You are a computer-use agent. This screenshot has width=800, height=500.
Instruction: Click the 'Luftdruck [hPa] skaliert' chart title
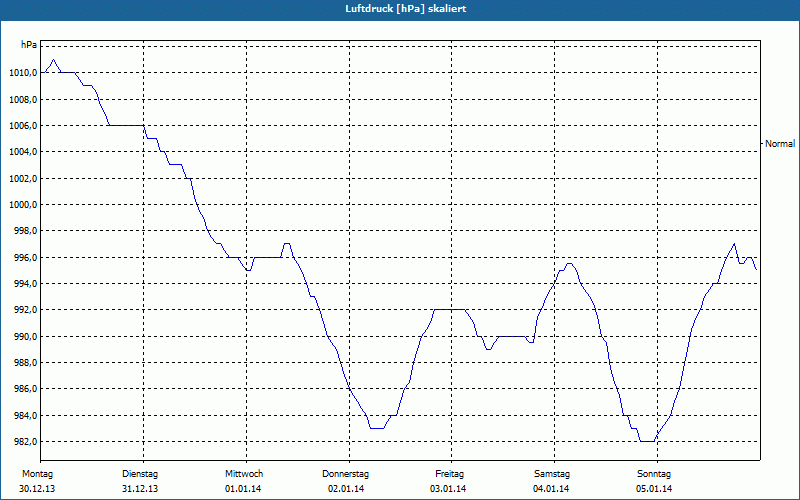[405, 9]
